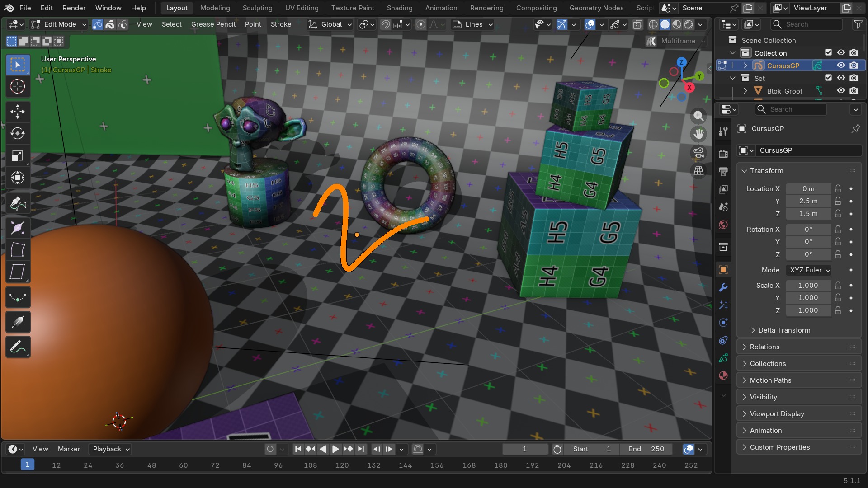Click the red X axis gizmo
This screenshot has width=868, height=488.
pyautogui.click(x=689, y=87)
